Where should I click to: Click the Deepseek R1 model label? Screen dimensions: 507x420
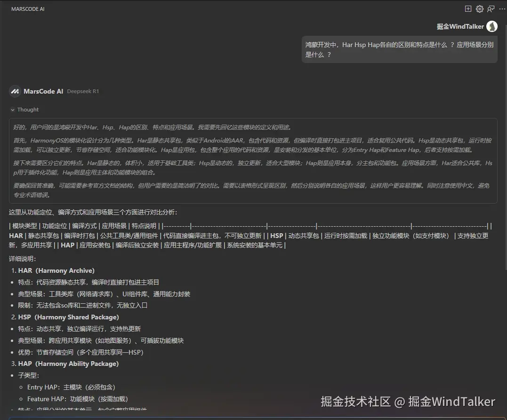coord(83,91)
